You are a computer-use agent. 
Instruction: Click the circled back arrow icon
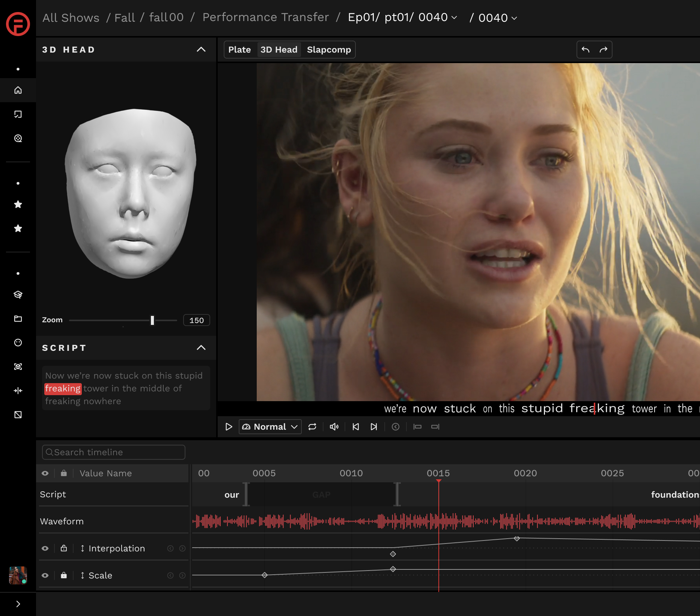[x=396, y=427]
